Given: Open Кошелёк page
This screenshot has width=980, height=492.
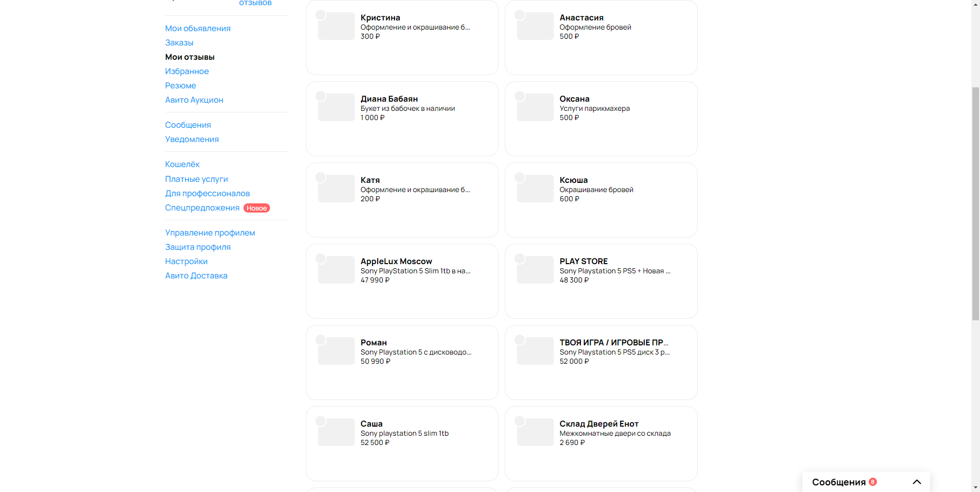Looking at the screenshot, I should tap(182, 164).
